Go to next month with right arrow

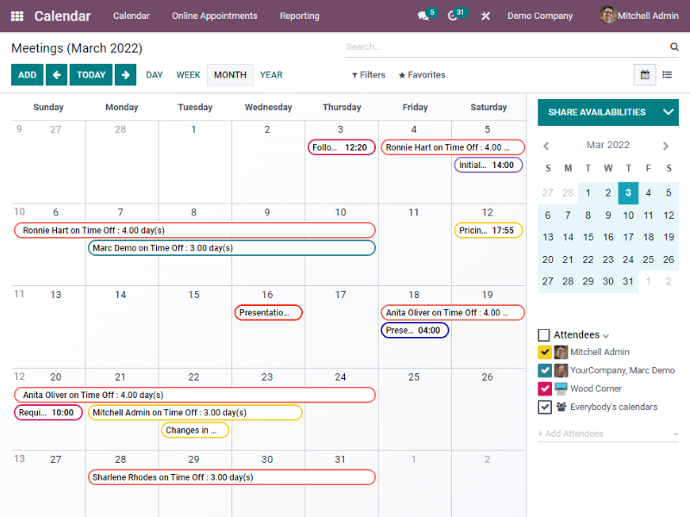[125, 75]
